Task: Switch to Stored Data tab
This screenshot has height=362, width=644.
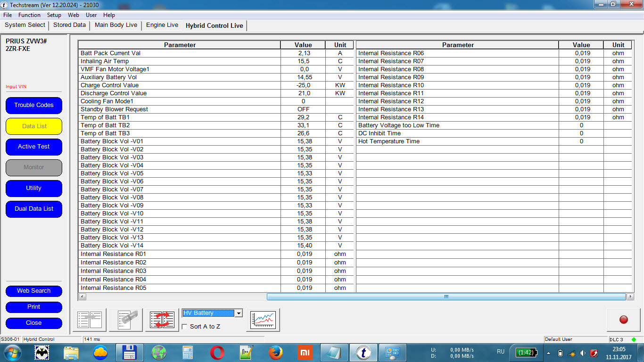Action: click(x=70, y=25)
